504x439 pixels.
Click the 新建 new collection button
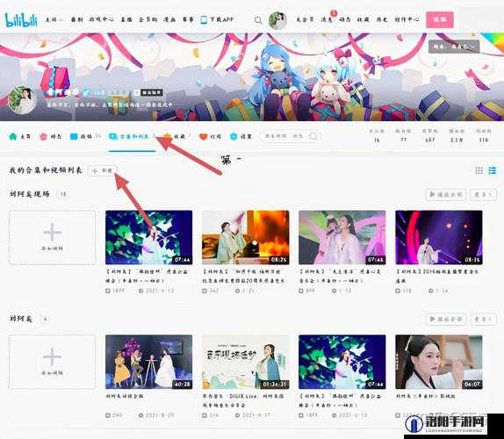(x=102, y=170)
